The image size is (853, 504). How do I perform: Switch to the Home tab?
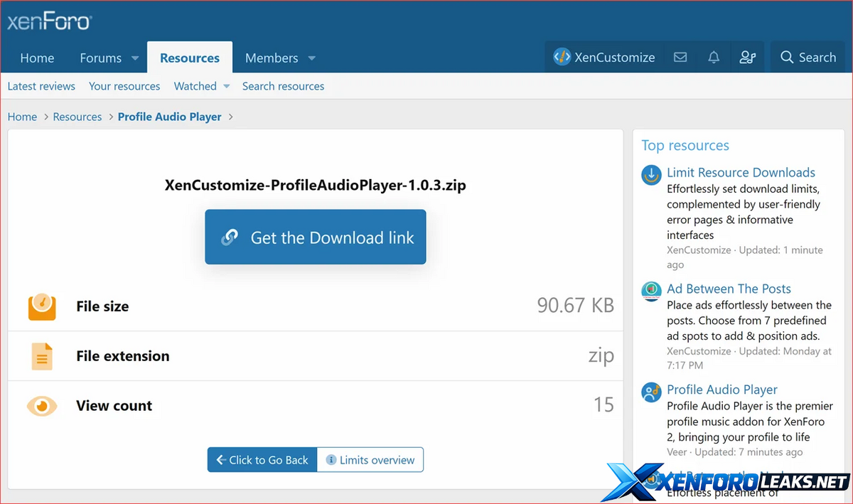(x=37, y=58)
